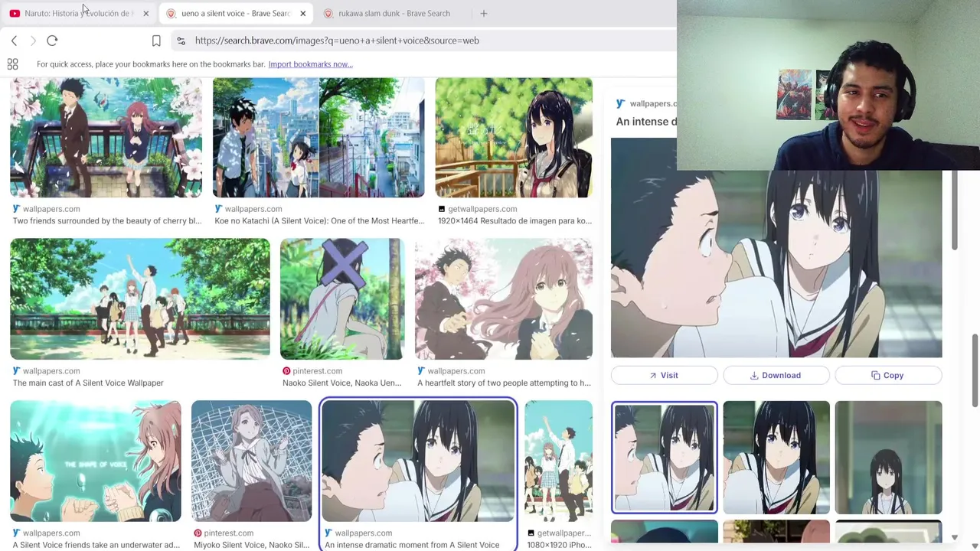This screenshot has height=551, width=980.
Task: Open site settings icon in address bar
Action: (x=181, y=41)
